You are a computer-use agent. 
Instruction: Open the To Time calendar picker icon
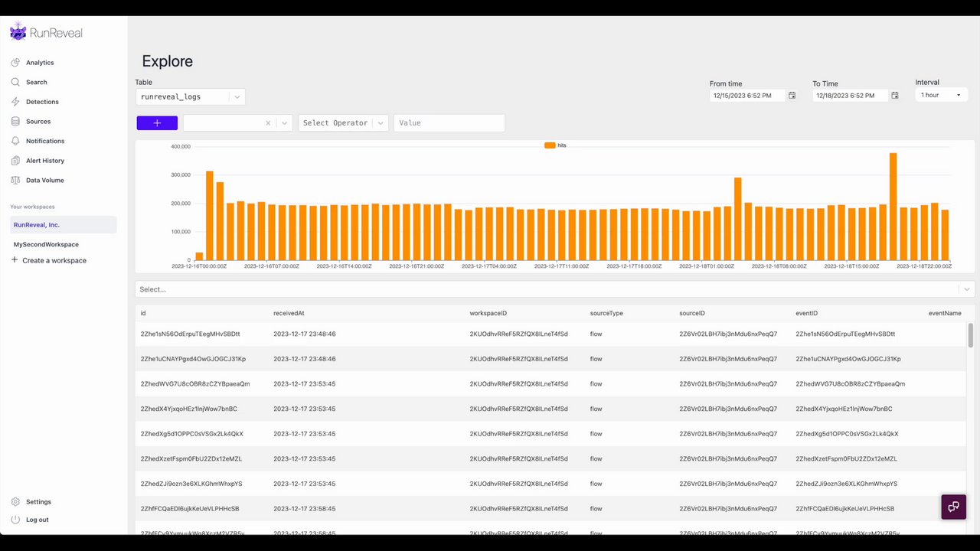coord(895,96)
